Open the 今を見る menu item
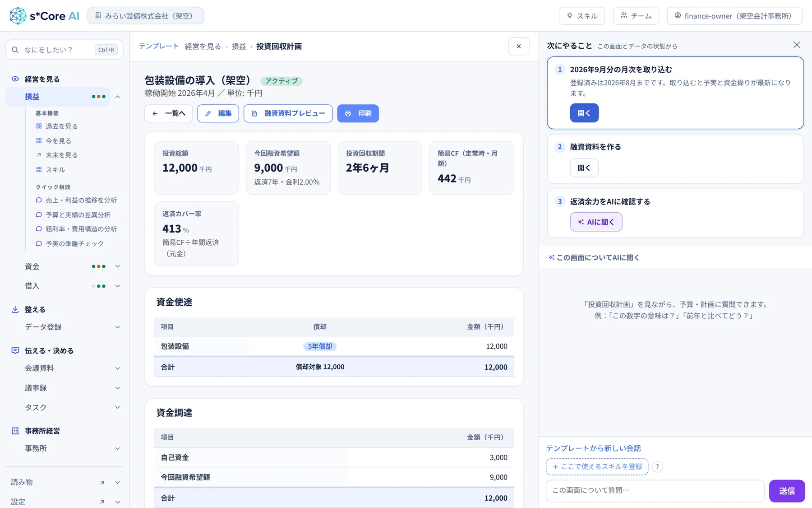812x508 pixels. [58, 141]
